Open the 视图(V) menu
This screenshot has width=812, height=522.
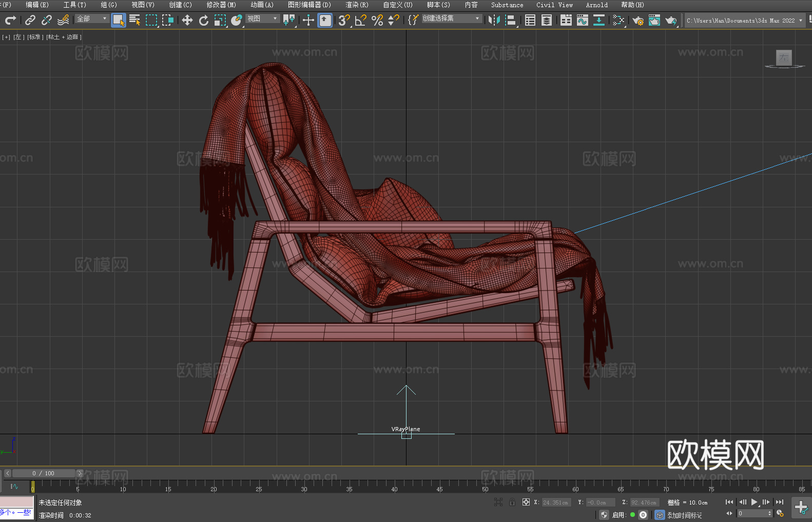coord(143,5)
